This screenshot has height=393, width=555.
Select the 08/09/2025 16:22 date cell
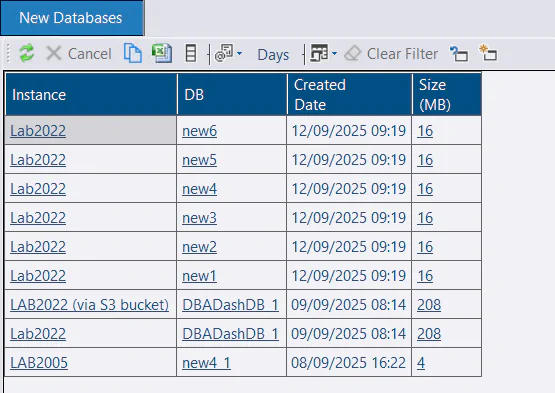[349, 363]
